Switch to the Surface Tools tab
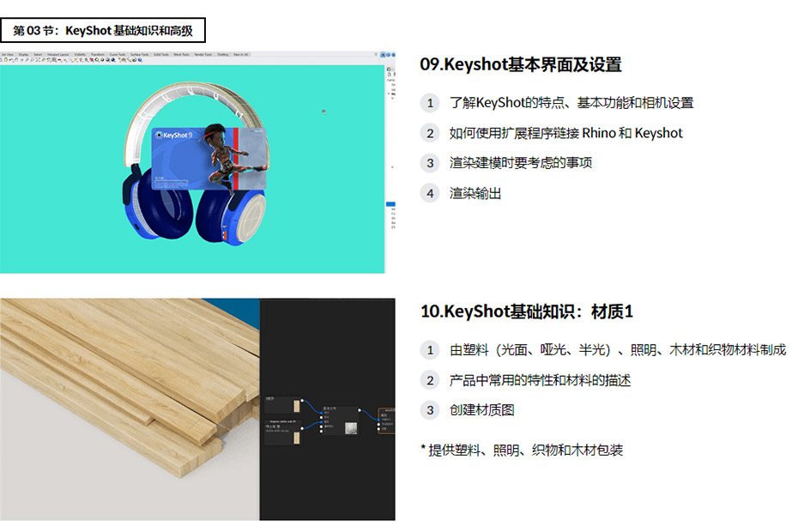The image size is (798, 532). point(140,54)
